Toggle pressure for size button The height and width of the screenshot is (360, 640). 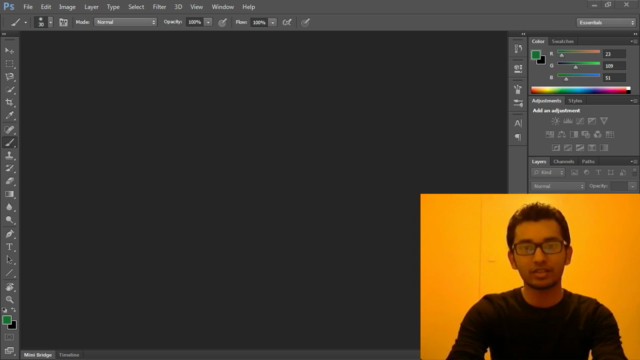pos(305,22)
